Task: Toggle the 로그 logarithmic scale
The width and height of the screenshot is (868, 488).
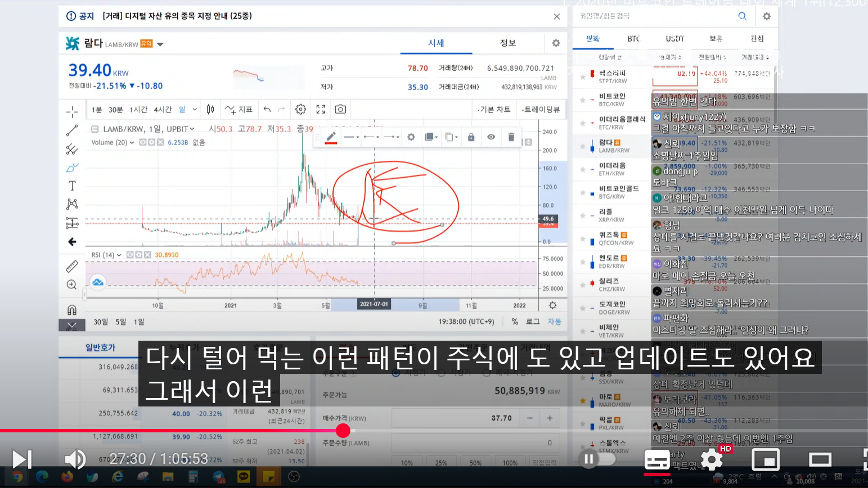Action: click(x=533, y=322)
